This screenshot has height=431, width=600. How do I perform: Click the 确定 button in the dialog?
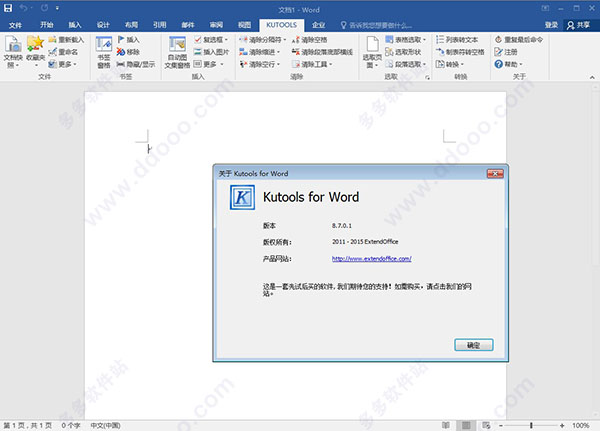(474, 345)
